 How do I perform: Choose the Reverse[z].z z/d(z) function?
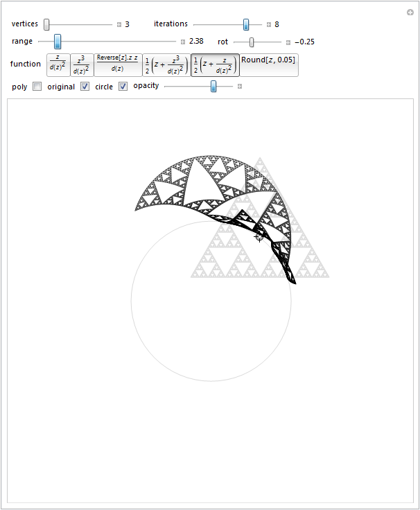tap(118, 64)
